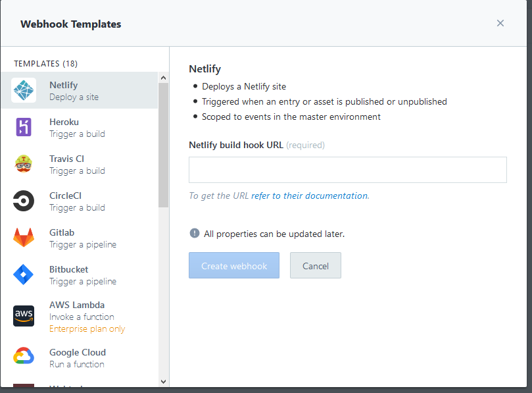
Task: Click the Heroku purple logo icon
Action: click(x=24, y=127)
